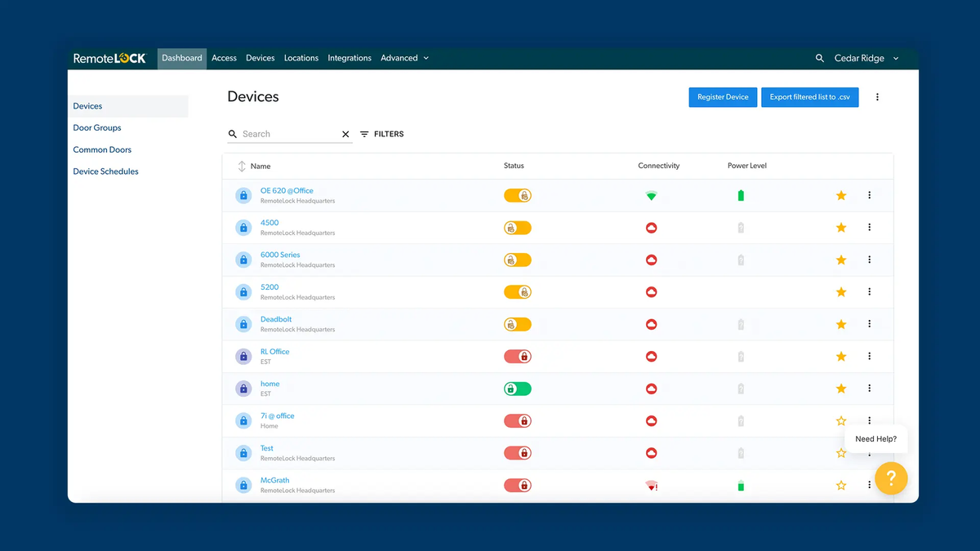Open the FILTERS control above the device list
The image size is (980, 551).
tap(381, 134)
